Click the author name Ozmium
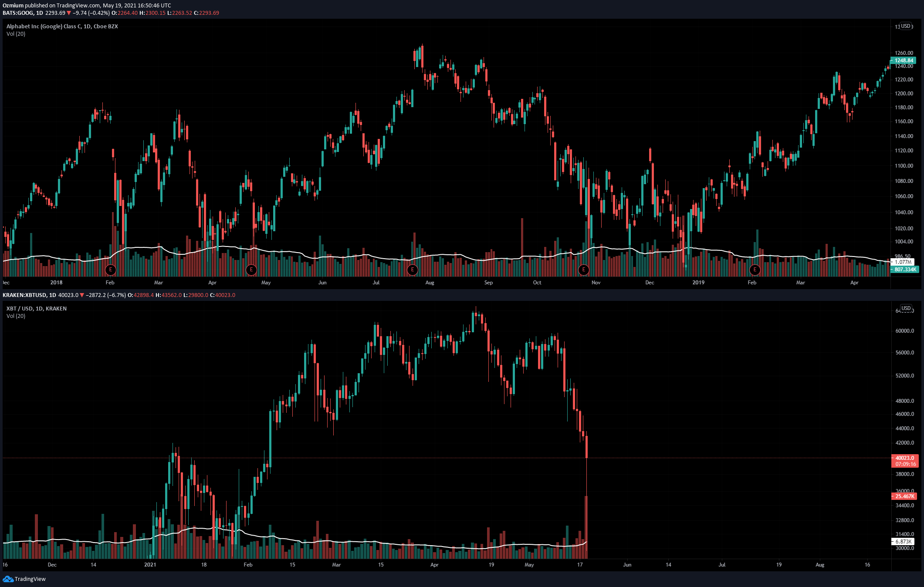 13,5
